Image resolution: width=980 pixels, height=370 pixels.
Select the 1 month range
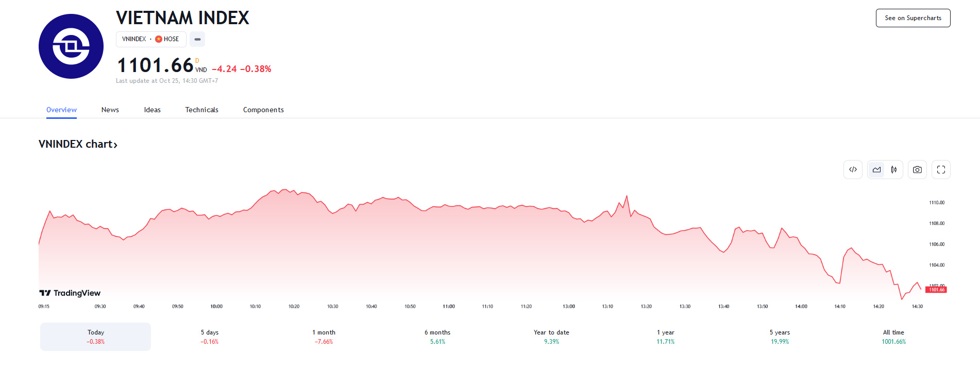point(324,337)
